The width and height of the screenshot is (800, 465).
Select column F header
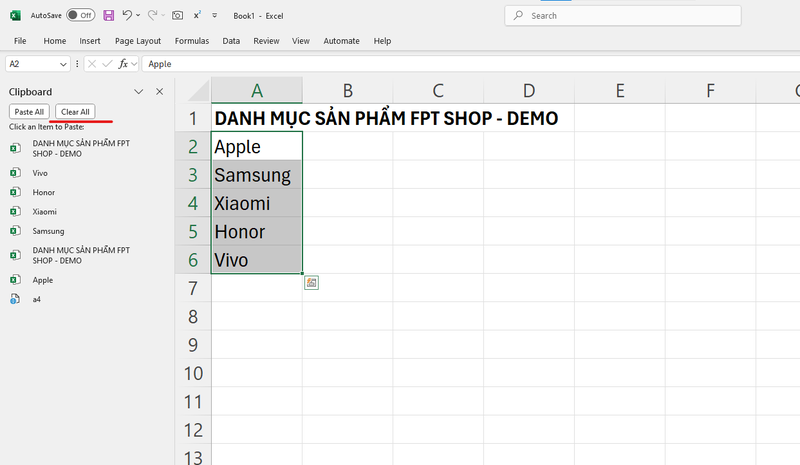pos(710,90)
